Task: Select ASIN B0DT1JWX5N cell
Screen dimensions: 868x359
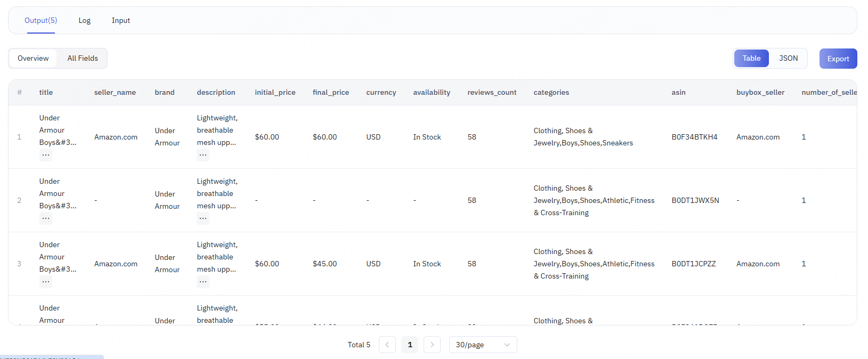Action: pos(695,200)
